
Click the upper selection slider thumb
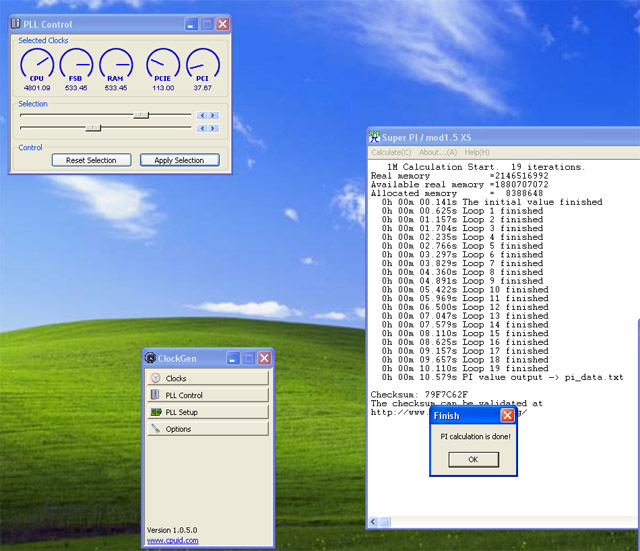[141, 115]
